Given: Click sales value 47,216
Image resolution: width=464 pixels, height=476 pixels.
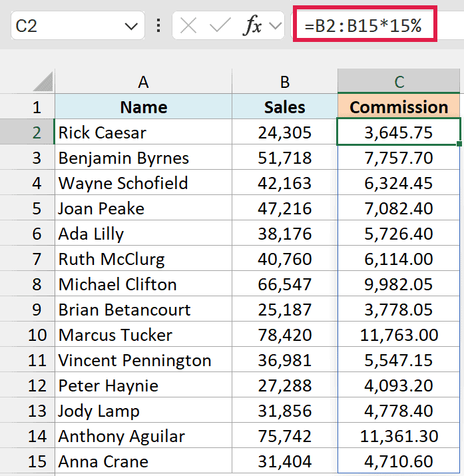Looking at the screenshot, I should pyautogui.click(x=285, y=208).
